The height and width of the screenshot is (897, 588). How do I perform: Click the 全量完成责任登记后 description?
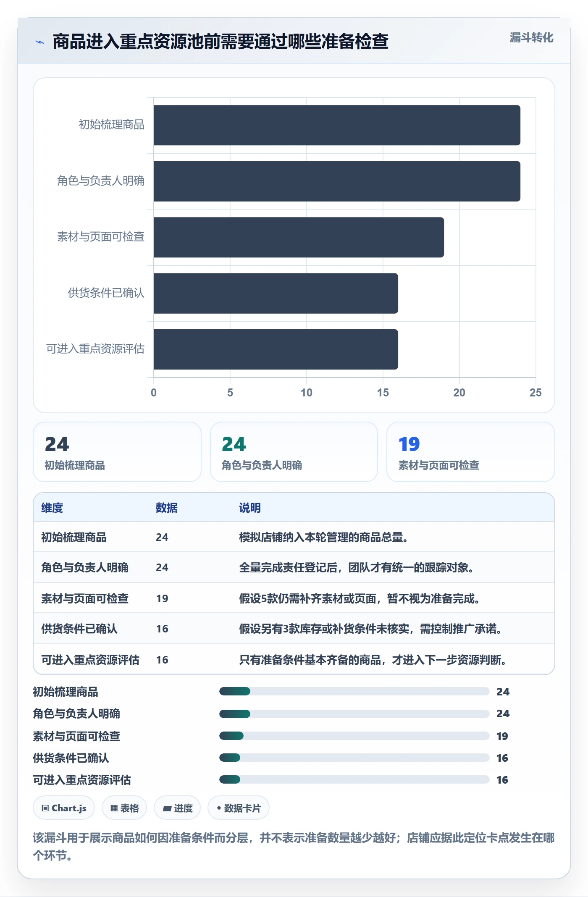357,567
